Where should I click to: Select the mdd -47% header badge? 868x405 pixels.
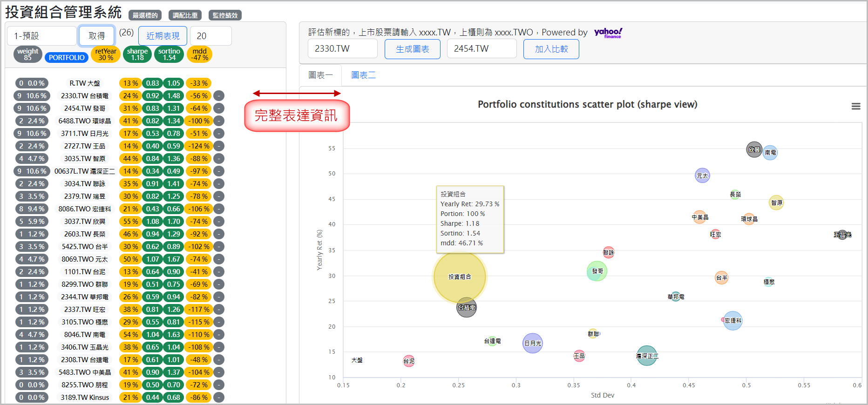pyautogui.click(x=199, y=54)
